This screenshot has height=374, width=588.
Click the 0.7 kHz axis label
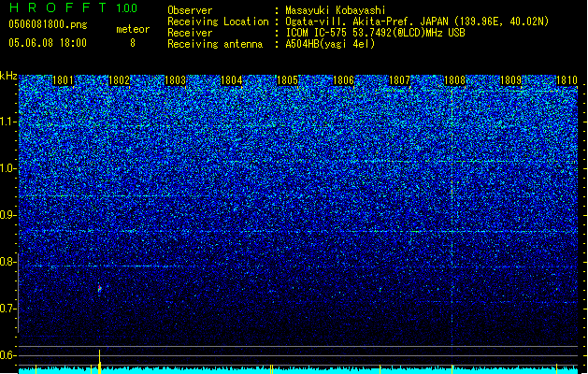coord(8,309)
